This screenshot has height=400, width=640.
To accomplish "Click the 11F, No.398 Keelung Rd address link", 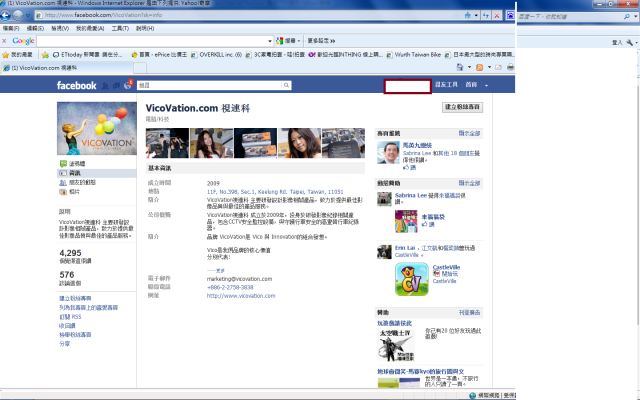I will [275, 192].
